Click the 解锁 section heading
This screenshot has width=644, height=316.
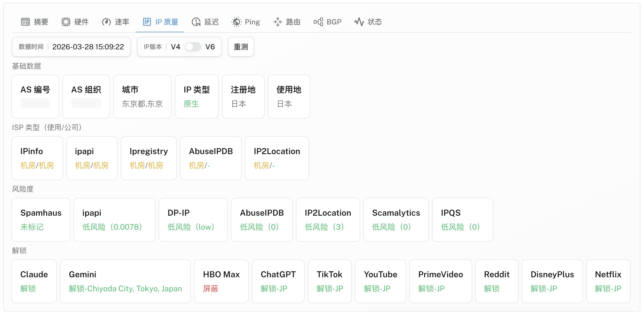[x=19, y=251]
